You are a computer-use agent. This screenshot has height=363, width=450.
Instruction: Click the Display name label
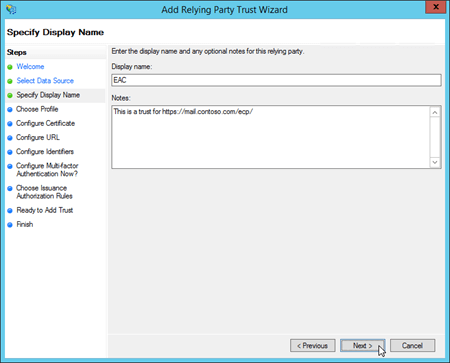click(132, 67)
